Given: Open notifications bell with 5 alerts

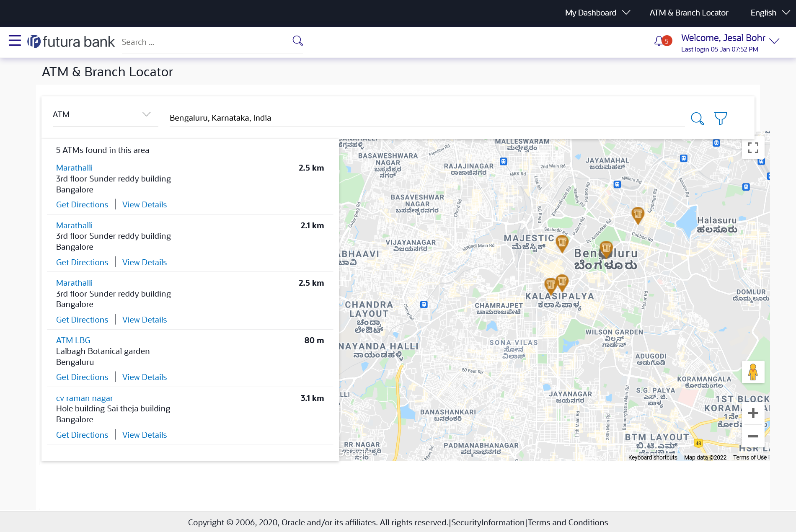Looking at the screenshot, I should tap(659, 41).
